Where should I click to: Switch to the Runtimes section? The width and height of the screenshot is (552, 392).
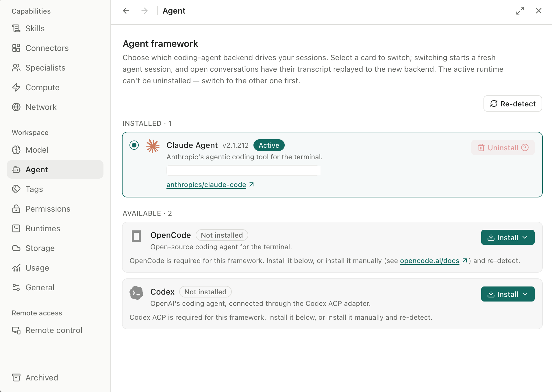tap(55, 228)
